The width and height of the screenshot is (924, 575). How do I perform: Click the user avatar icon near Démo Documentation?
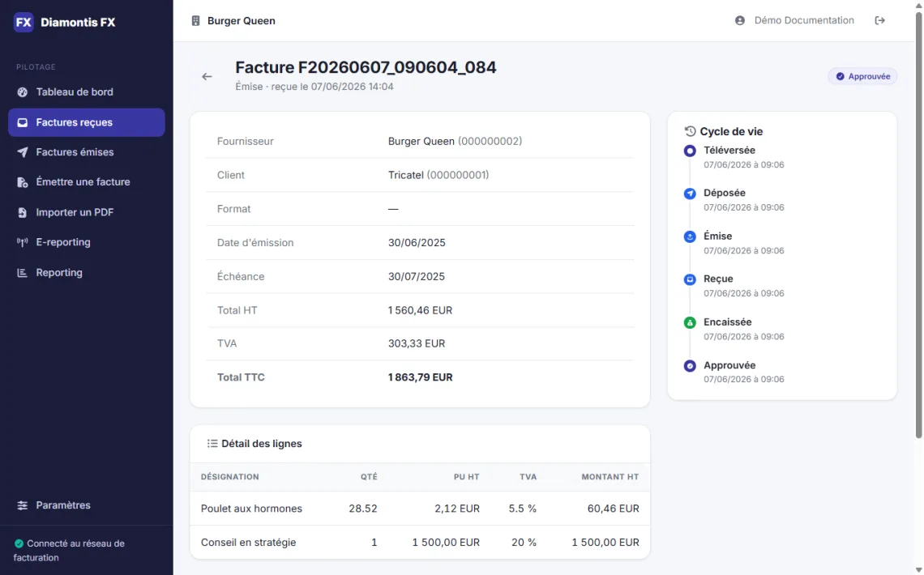click(740, 20)
